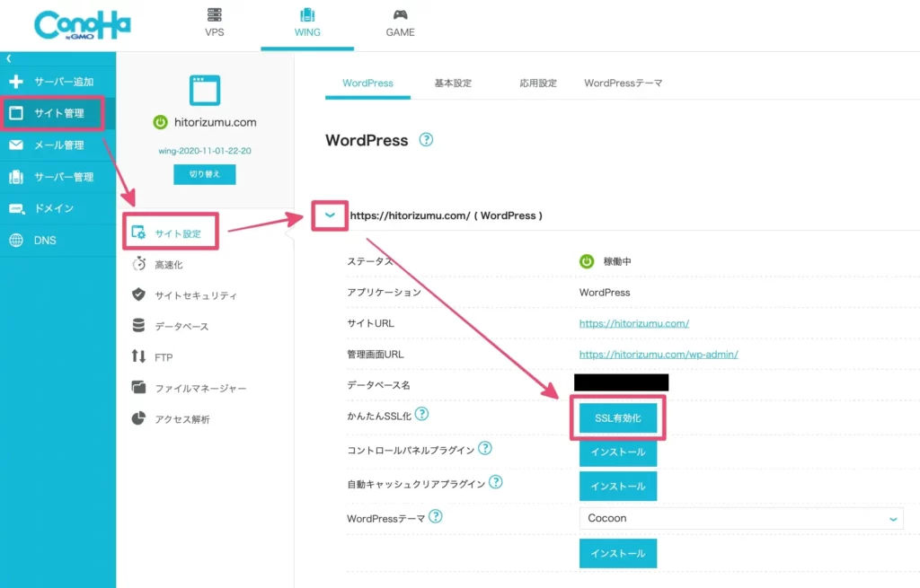This screenshot has height=588, width=920.
Task: Click the server name wing-2020-11-01-22-20
Action: 205,151
